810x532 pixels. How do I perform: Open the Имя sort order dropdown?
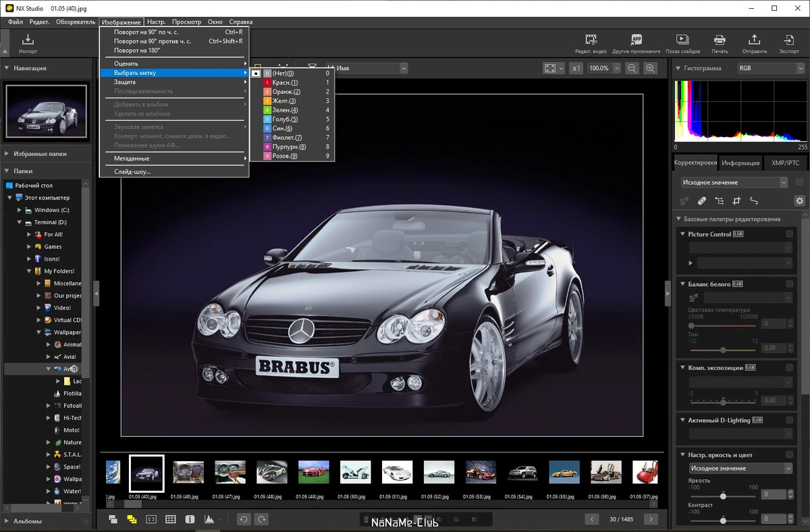pos(371,68)
